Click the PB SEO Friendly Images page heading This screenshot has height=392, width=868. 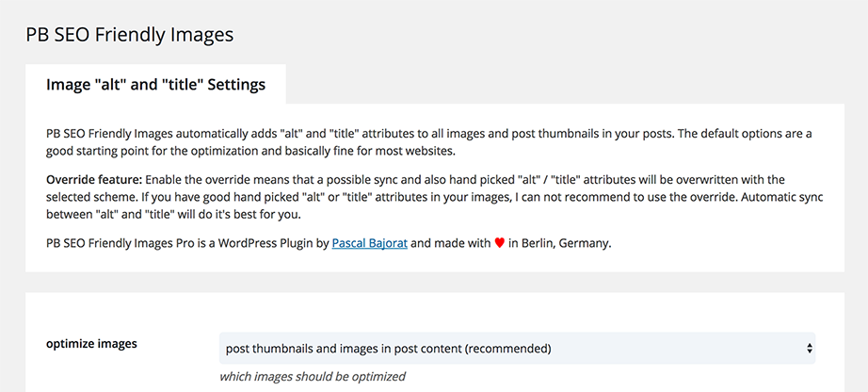(x=130, y=34)
